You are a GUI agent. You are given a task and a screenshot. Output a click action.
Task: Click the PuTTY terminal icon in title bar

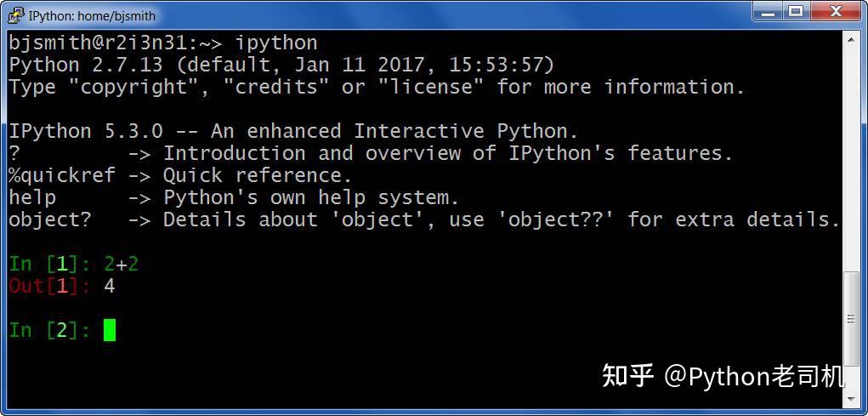pos(15,15)
